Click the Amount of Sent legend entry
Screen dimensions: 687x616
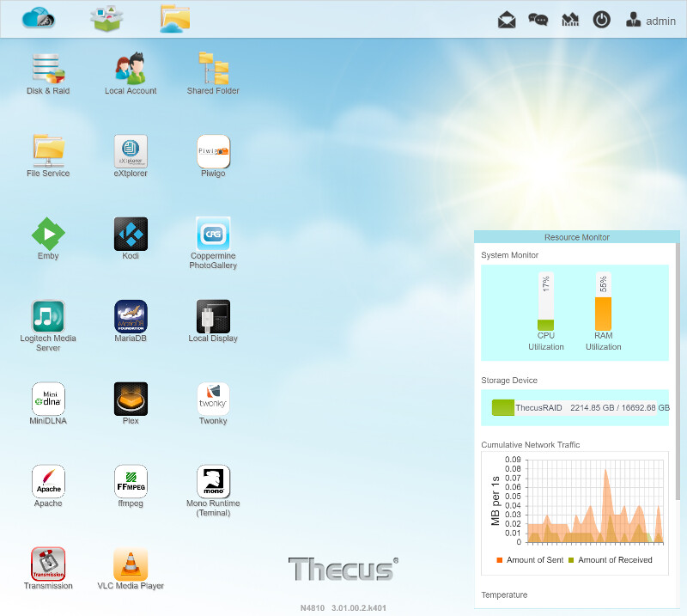point(530,560)
